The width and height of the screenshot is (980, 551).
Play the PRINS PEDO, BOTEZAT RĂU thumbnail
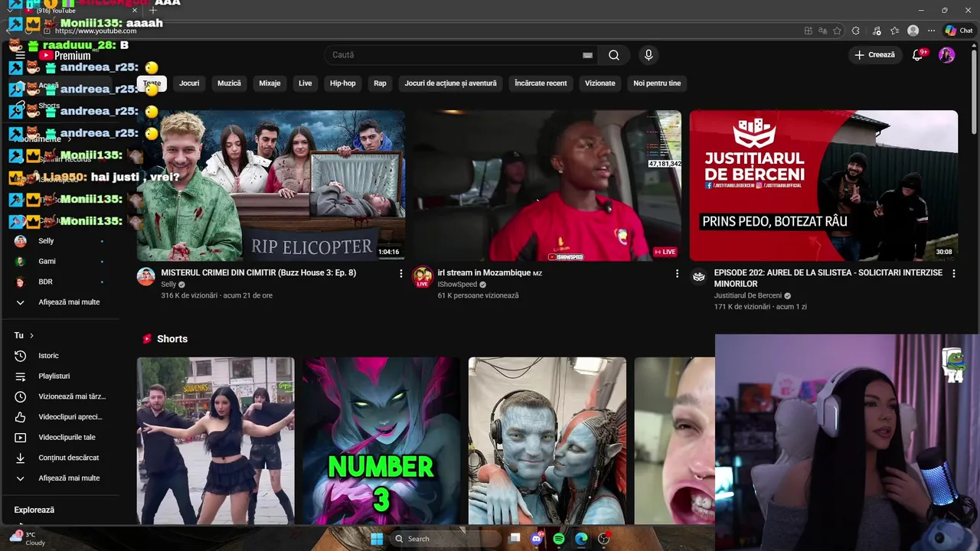click(x=824, y=186)
